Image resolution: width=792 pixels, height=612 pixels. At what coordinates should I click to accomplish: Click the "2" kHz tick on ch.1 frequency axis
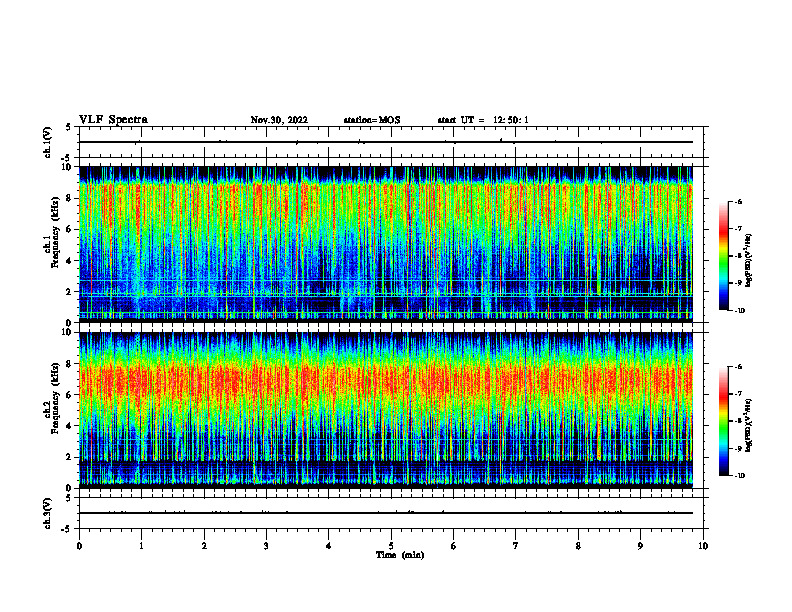point(69,292)
